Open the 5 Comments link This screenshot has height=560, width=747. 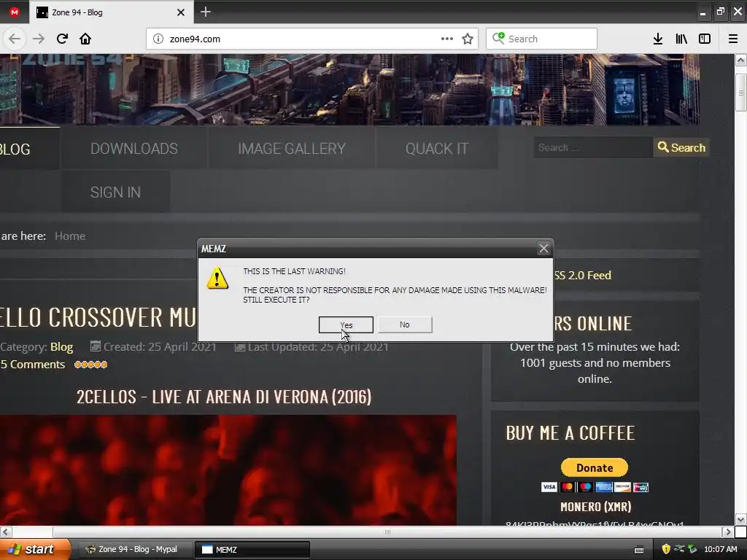(x=32, y=365)
